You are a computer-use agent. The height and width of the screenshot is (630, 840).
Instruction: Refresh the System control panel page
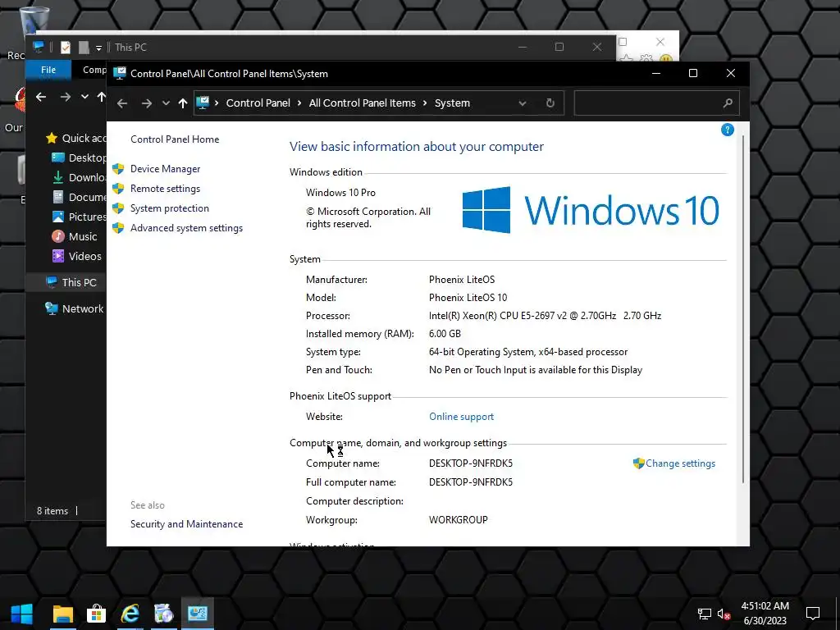pos(550,103)
